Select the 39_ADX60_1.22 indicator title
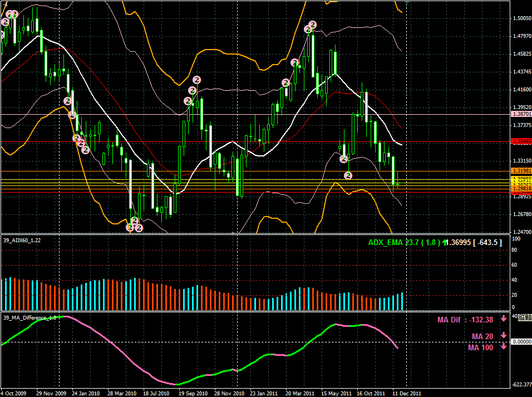 coord(22,239)
